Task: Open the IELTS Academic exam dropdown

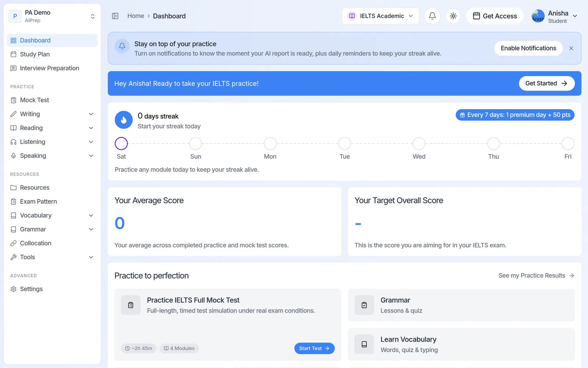Action: click(x=380, y=16)
